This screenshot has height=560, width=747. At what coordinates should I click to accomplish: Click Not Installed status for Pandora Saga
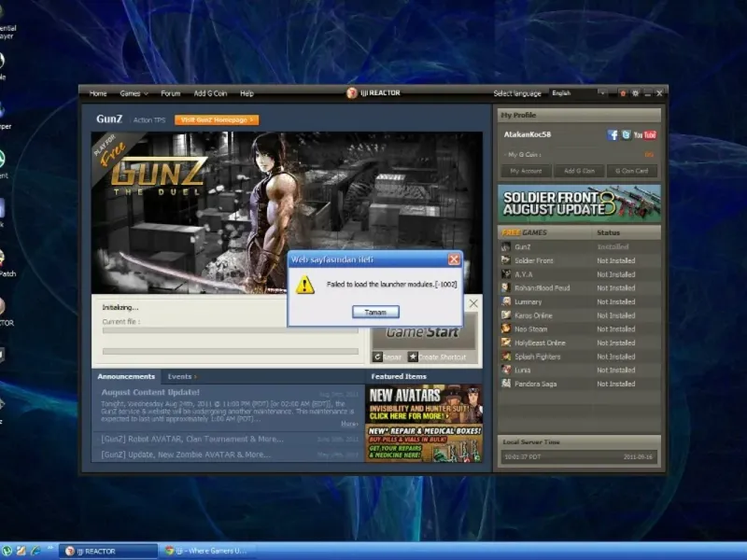pyautogui.click(x=616, y=384)
